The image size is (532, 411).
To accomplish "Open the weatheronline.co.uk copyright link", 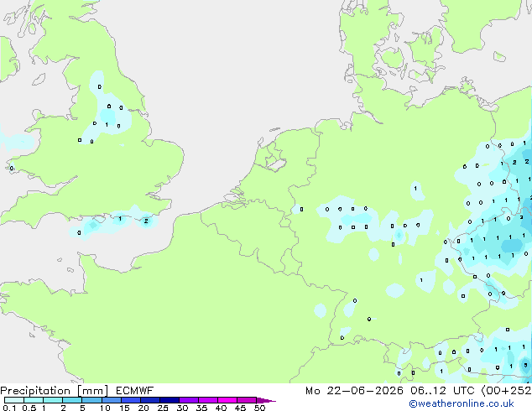I will [x=462, y=403].
